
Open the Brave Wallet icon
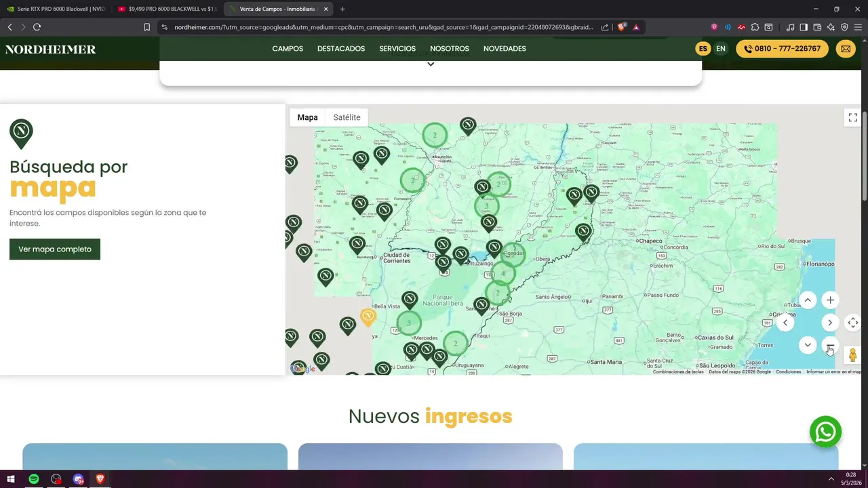click(x=817, y=27)
